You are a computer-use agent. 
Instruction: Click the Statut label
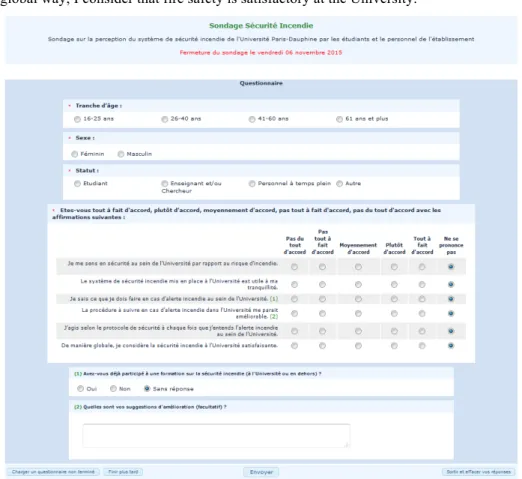[x=87, y=171]
